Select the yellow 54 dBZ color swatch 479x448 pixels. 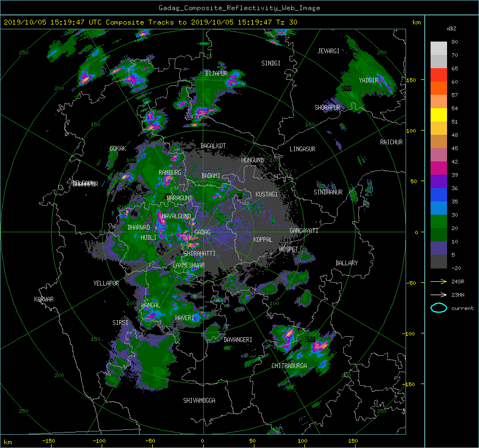(x=439, y=115)
